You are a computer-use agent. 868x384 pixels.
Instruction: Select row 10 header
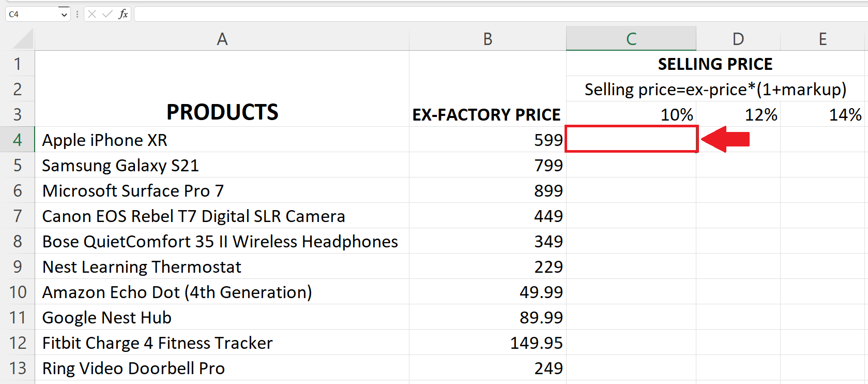(x=18, y=292)
